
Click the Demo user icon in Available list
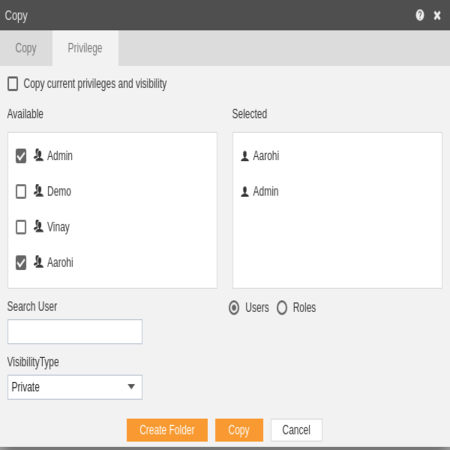(38, 191)
